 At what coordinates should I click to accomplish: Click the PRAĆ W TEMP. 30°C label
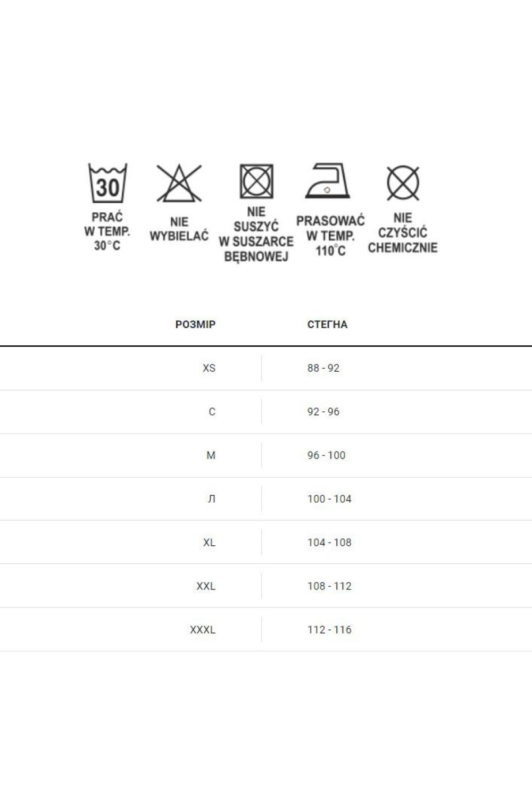(107, 231)
